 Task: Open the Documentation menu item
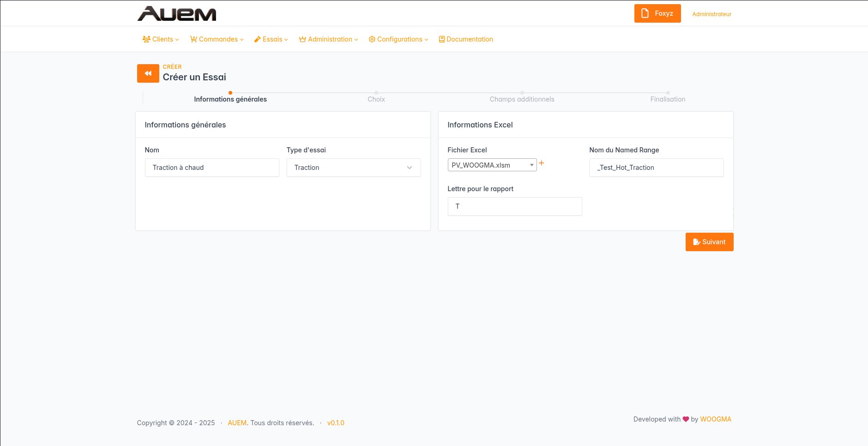tap(466, 39)
